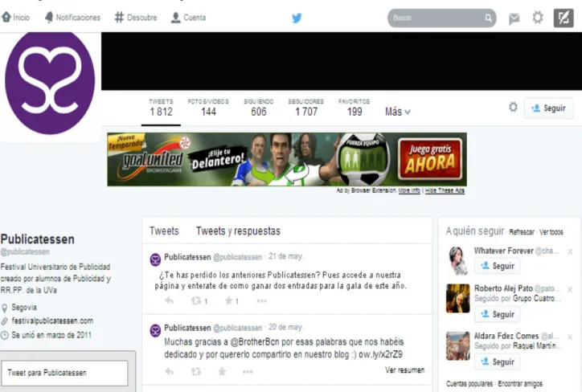Expand Ver resumen on tweet
582x392 pixels.
(x=404, y=370)
